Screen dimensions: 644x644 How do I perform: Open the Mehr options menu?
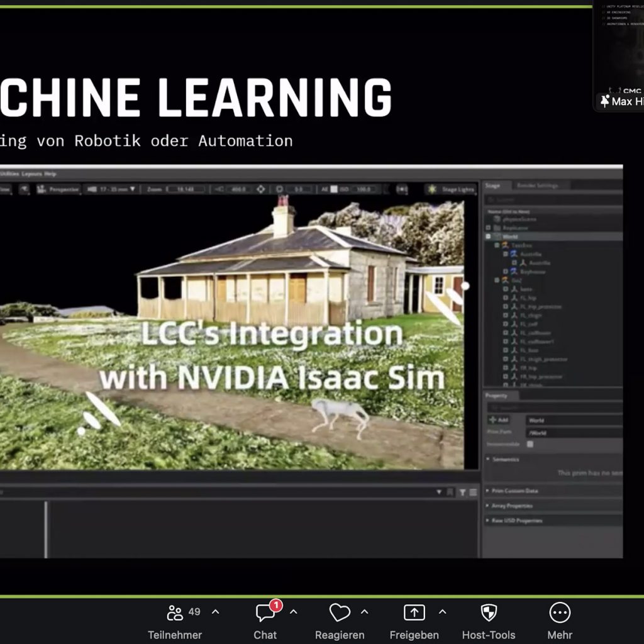(x=559, y=613)
